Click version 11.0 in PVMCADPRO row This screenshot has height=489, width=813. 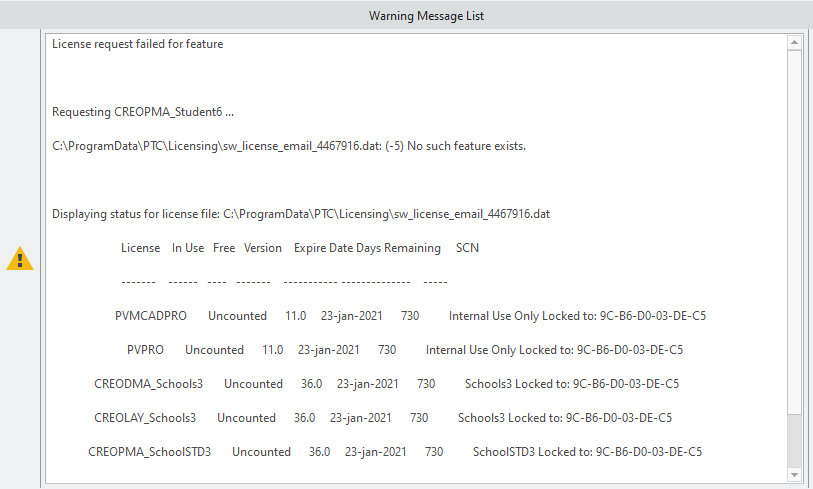(x=296, y=316)
